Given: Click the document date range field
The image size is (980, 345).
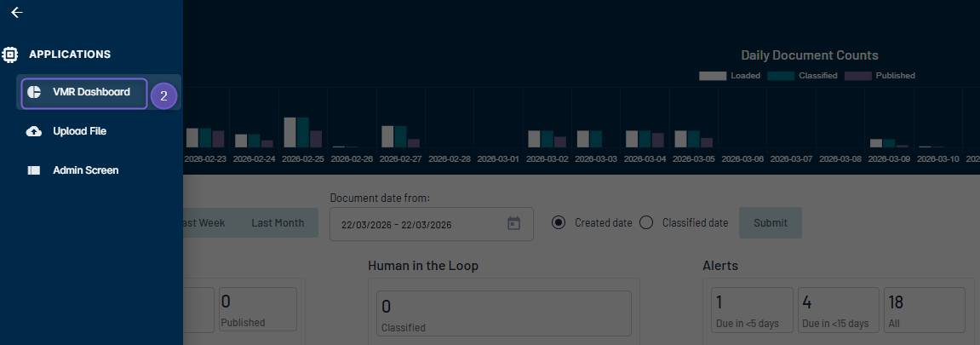Looking at the screenshot, I should point(431,224).
